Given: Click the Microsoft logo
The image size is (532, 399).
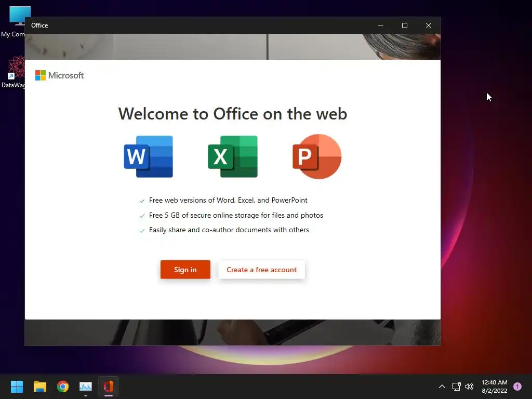Looking at the screenshot, I should 59,75.
